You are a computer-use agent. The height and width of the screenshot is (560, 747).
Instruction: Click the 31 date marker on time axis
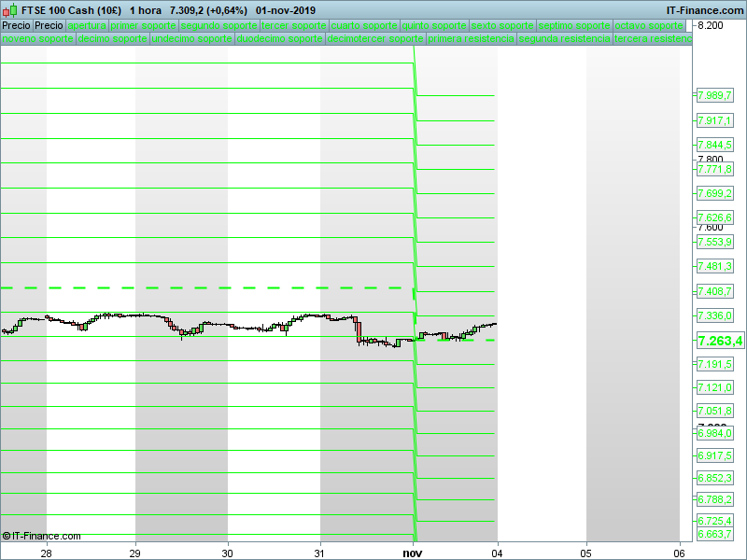pyautogui.click(x=319, y=553)
